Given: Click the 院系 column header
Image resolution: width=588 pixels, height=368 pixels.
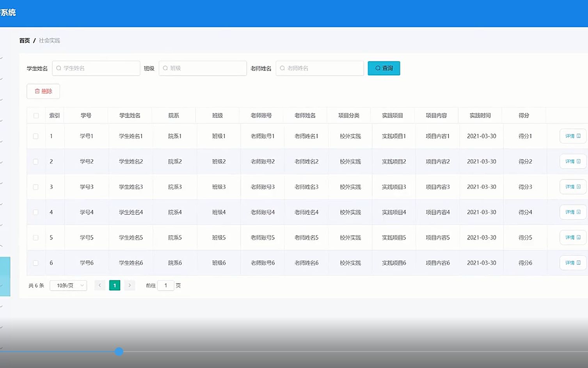Looking at the screenshot, I should pos(174,116).
